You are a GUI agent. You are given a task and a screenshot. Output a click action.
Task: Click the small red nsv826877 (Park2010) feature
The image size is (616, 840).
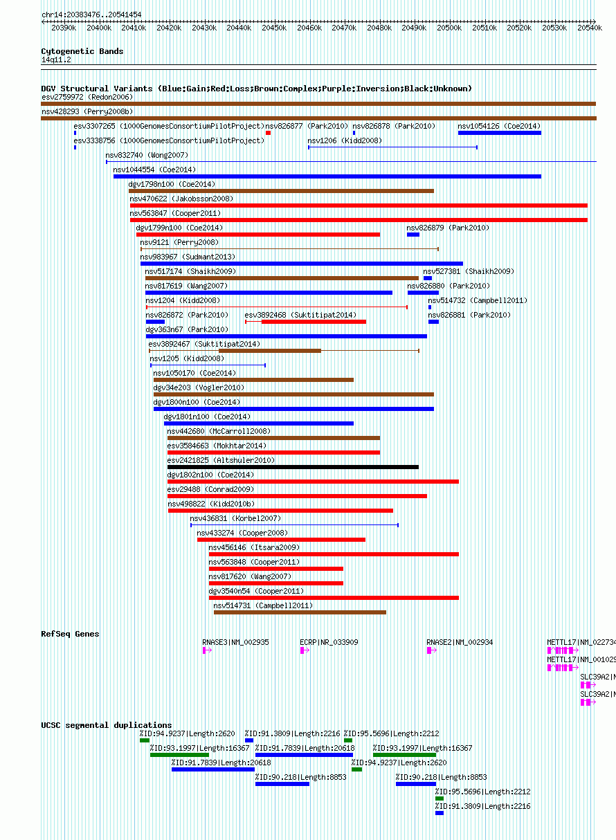point(269,133)
